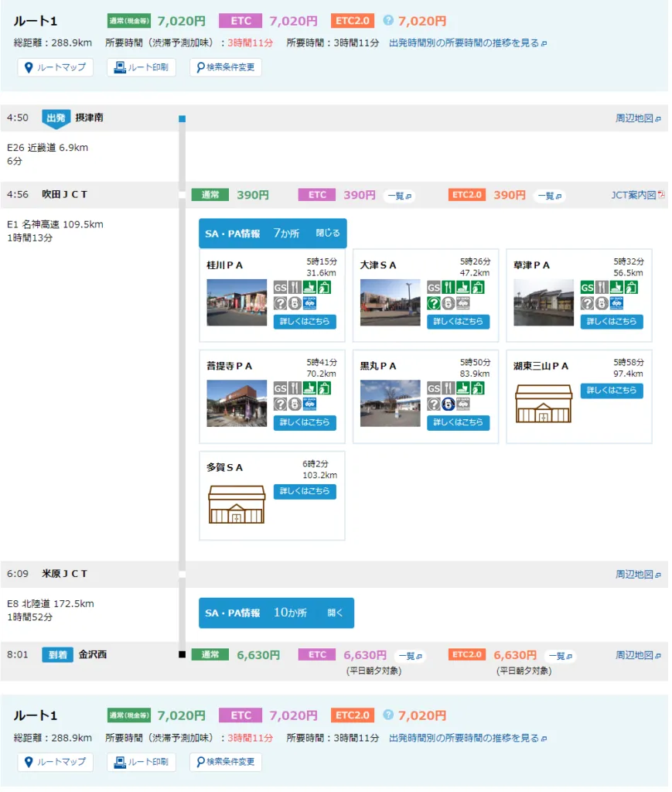Click the restaurant icon in the 黒丸PA card
This screenshot has height=792, width=672.
coord(449,388)
